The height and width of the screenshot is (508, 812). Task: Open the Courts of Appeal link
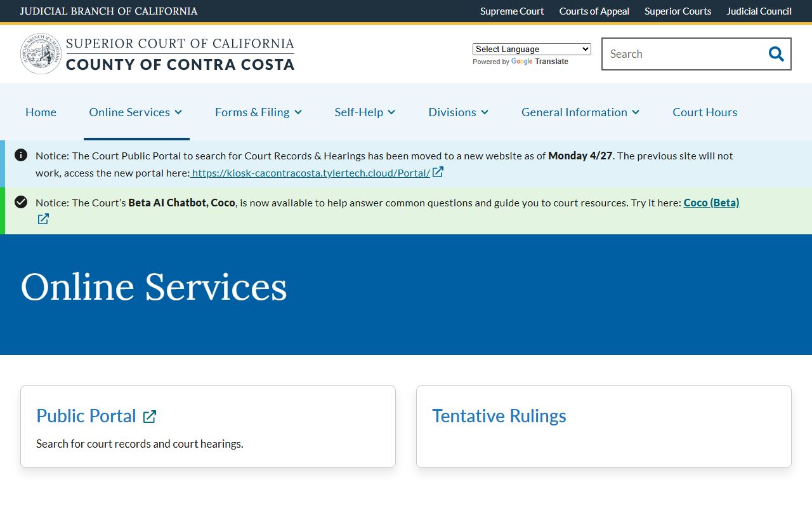(594, 11)
